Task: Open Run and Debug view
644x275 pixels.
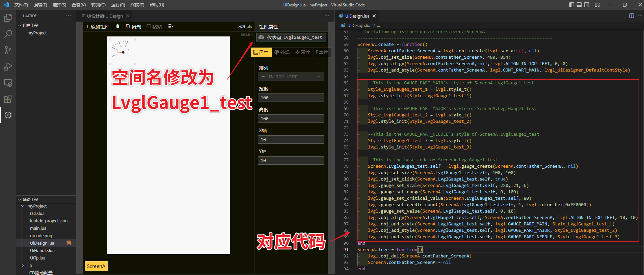Action: 8,66
